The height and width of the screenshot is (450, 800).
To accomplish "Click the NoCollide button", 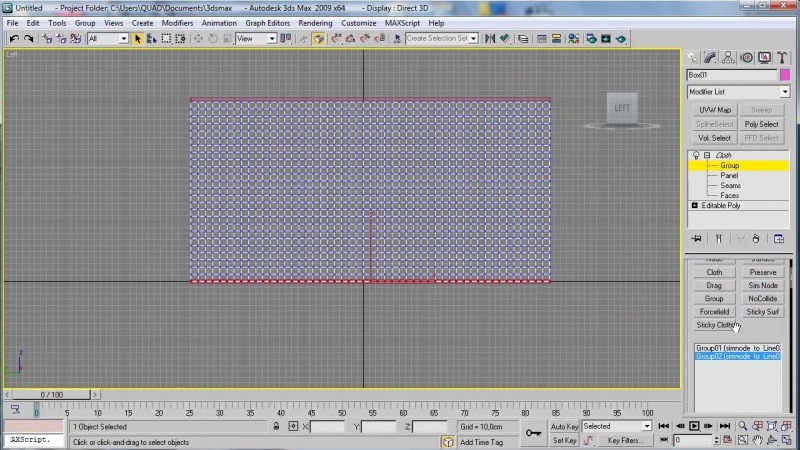I will [763, 298].
